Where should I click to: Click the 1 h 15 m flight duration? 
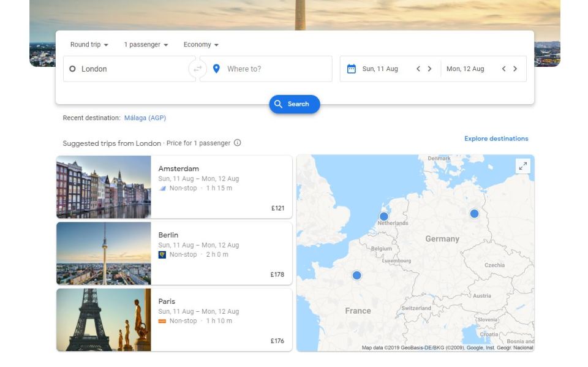tap(219, 188)
